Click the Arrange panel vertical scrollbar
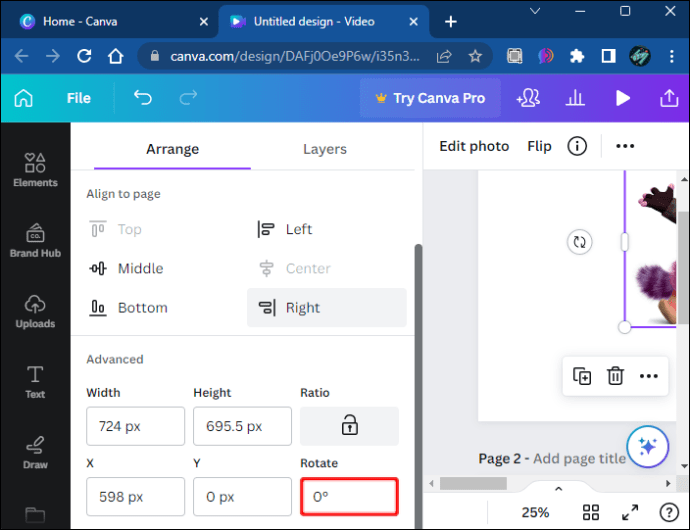Viewport: 690px width, 530px height. [x=418, y=386]
